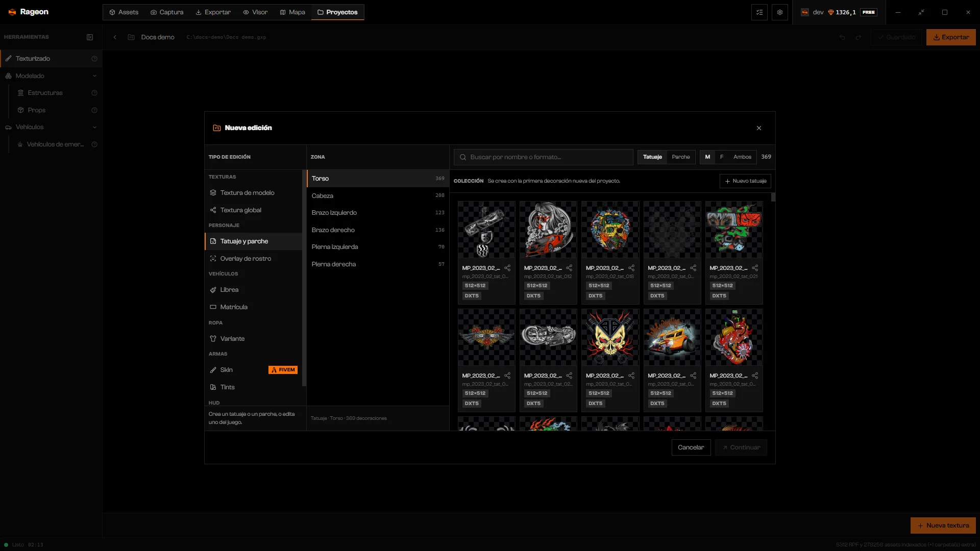Screen dimensions: 980x551
Task: Click the Docs demo project folder icon
Action: pyautogui.click(x=131, y=37)
